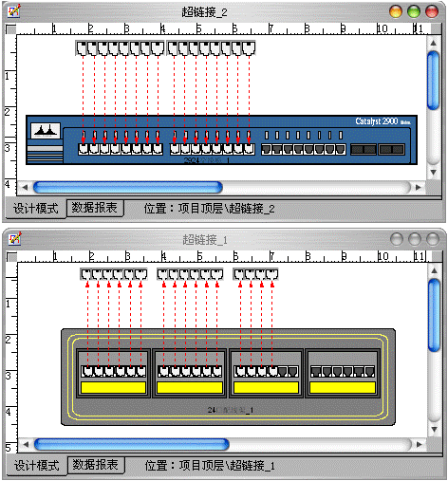Click the vertical scrollbar thumb in 超链接_2

click(x=433, y=80)
